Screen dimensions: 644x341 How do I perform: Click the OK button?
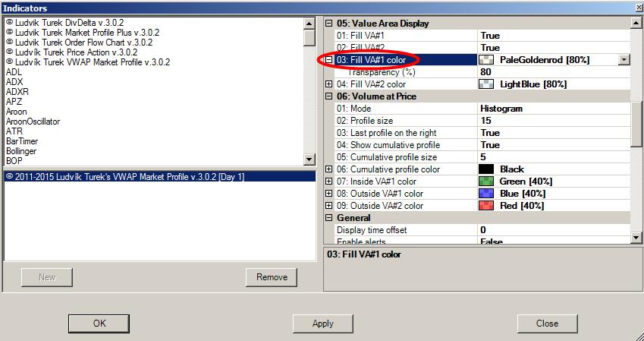pos(99,324)
